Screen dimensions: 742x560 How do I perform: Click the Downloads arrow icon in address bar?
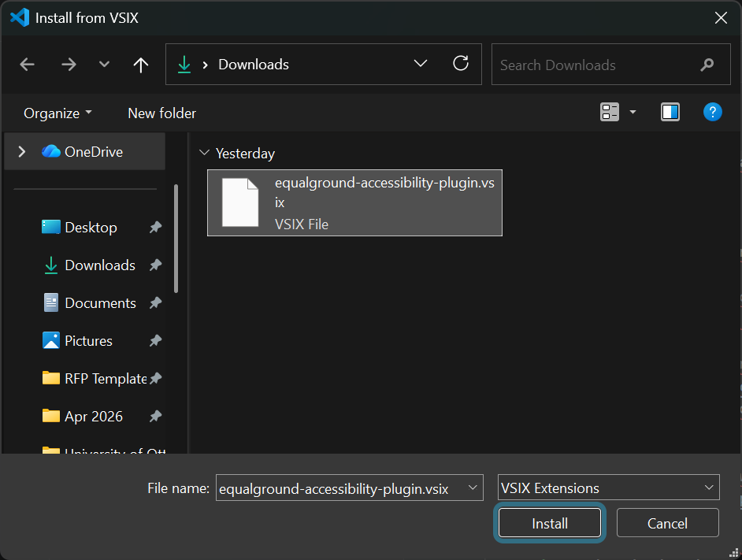[x=184, y=65]
